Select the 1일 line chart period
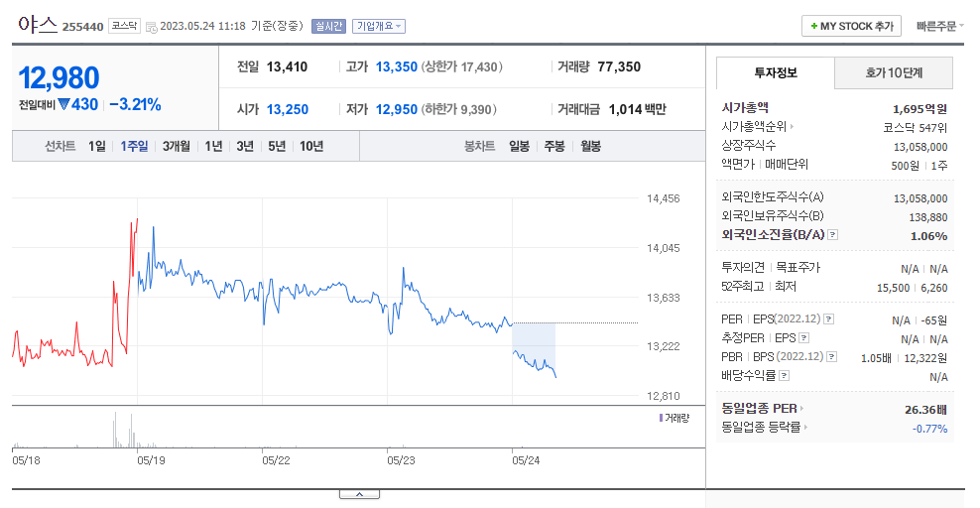 [97, 146]
